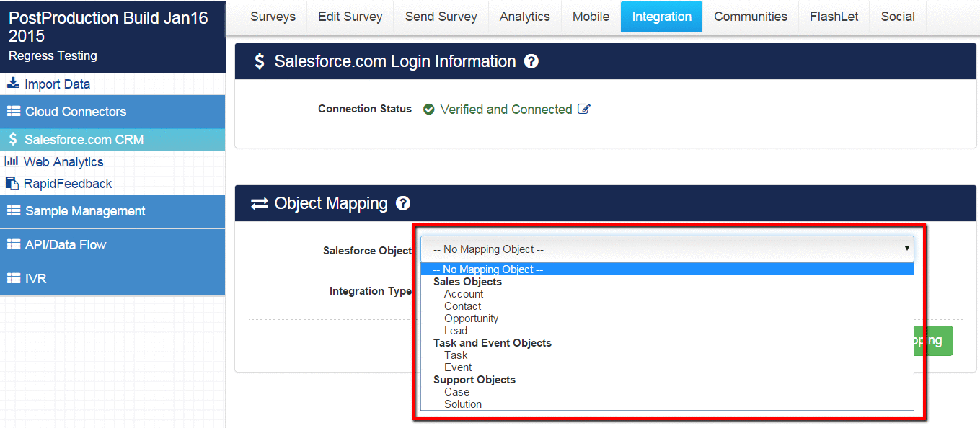Choose Case under Support Objects
Image resolution: width=980 pixels, height=428 pixels.
pyautogui.click(x=456, y=392)
